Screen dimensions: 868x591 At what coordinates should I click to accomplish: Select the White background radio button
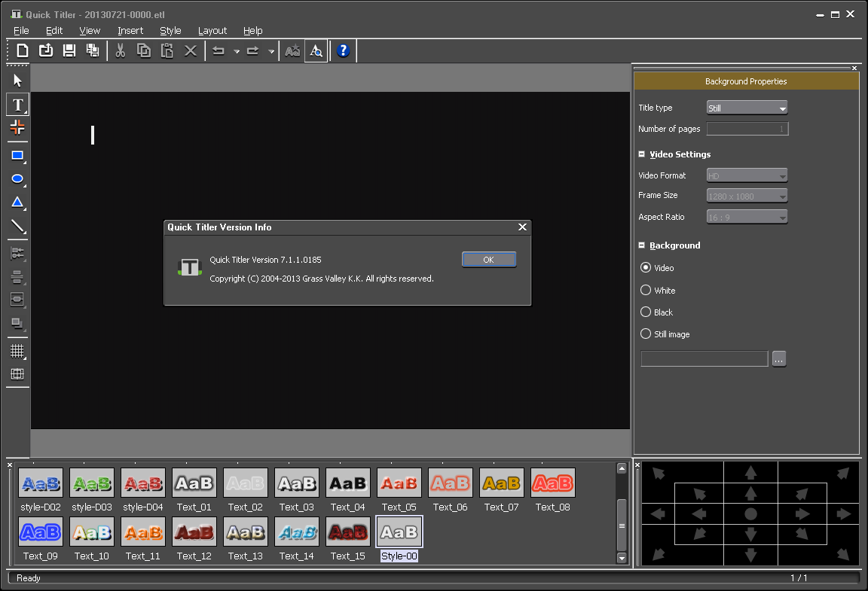(x=646, y=290)
